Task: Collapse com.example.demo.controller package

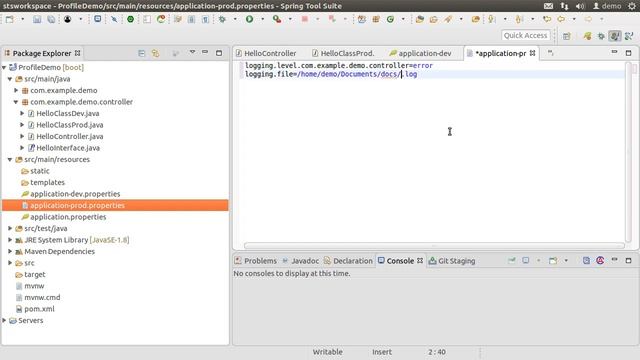Action: pyautogui.click(x=16, y=102)
